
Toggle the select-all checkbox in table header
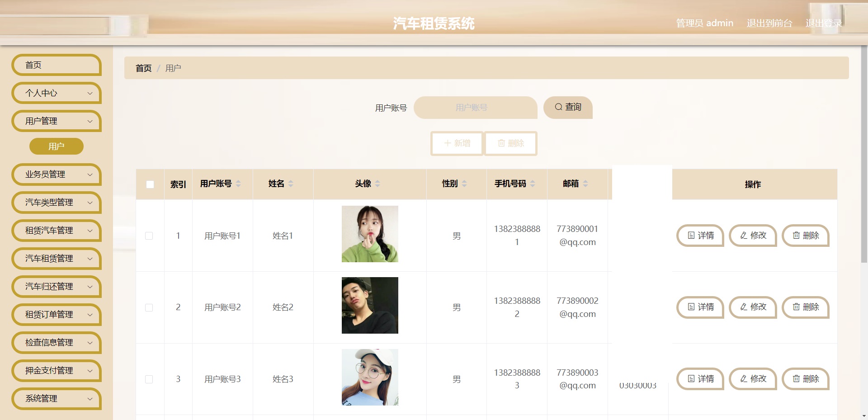coord(150,184)
